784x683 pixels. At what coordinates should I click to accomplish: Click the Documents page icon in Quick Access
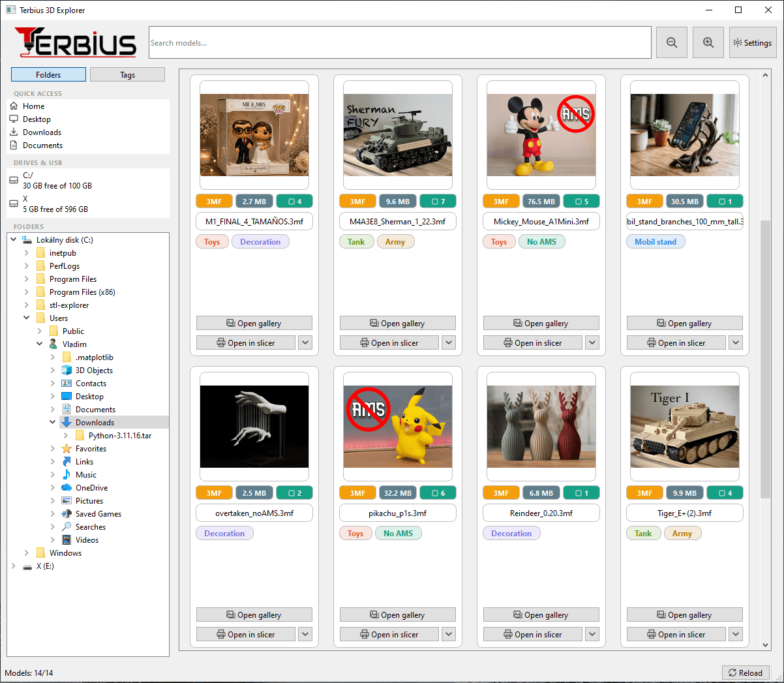(x=14, y=145)
